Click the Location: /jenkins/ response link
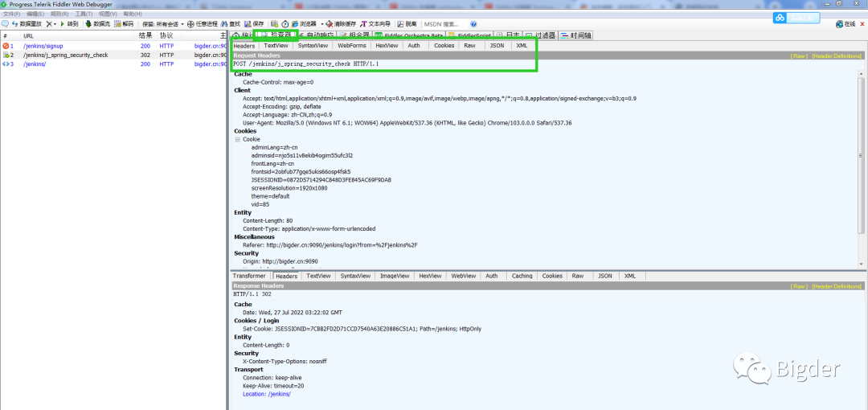 click(x=266, y=394)
